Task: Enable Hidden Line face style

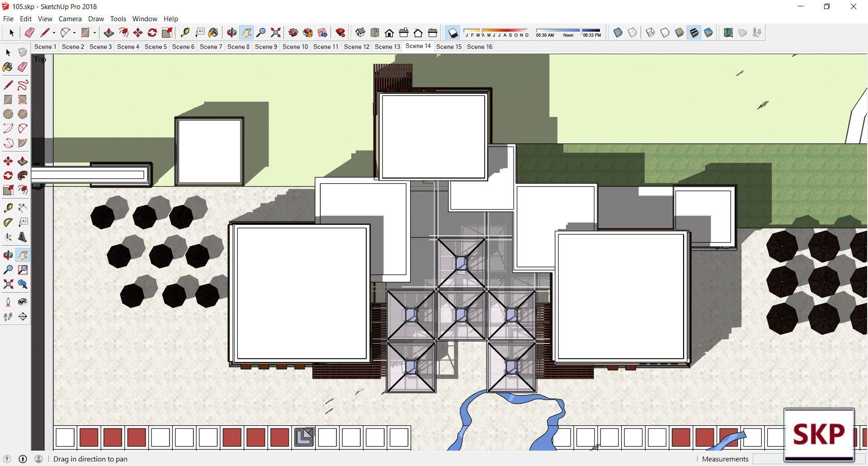Action: 665,33
